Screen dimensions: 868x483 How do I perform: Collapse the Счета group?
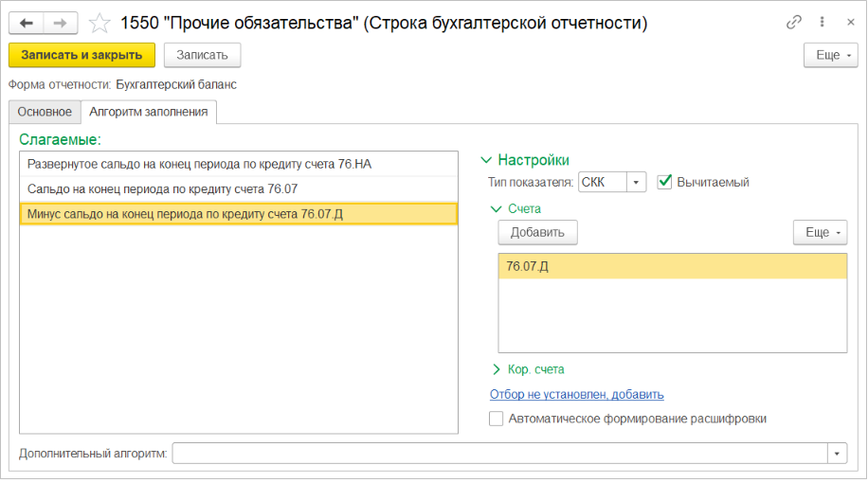pos(496,208)
